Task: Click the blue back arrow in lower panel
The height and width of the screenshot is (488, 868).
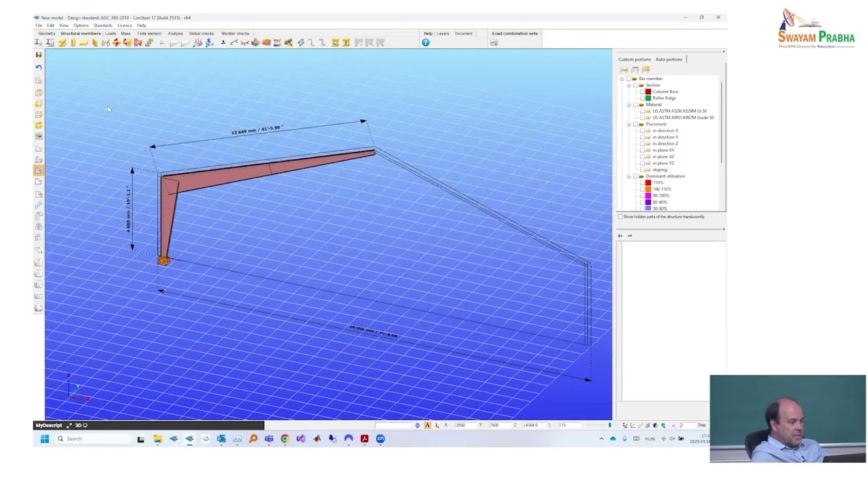Action: [620, 236]
